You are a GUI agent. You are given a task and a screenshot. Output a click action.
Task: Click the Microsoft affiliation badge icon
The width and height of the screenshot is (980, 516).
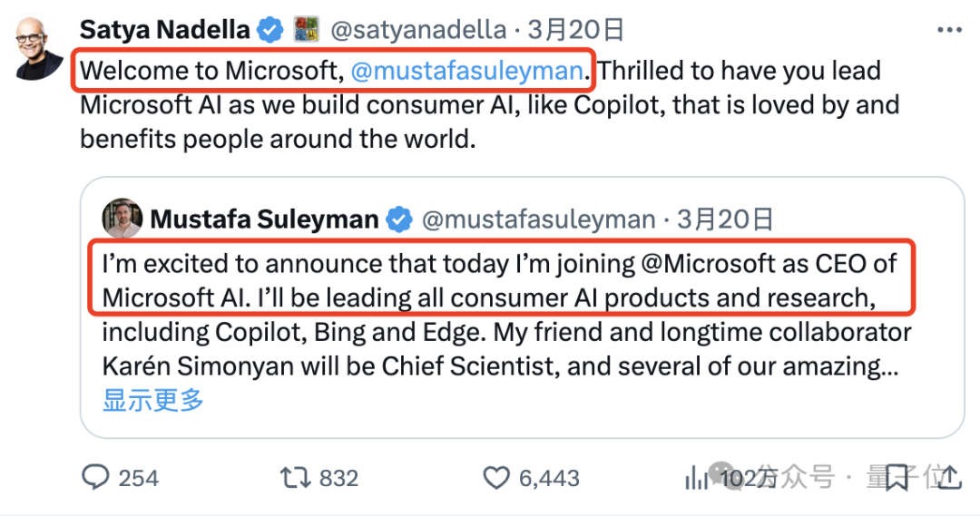click(306, 29)
